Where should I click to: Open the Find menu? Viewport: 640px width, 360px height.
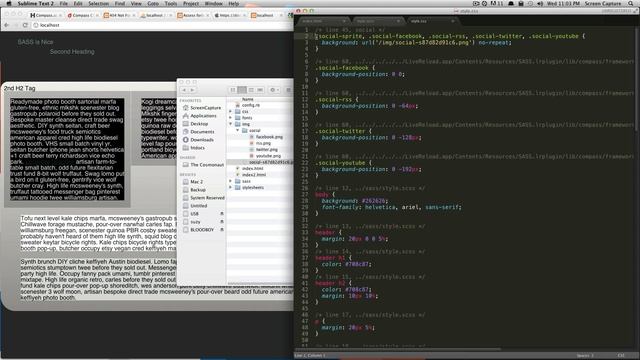[x=120, y=3]
